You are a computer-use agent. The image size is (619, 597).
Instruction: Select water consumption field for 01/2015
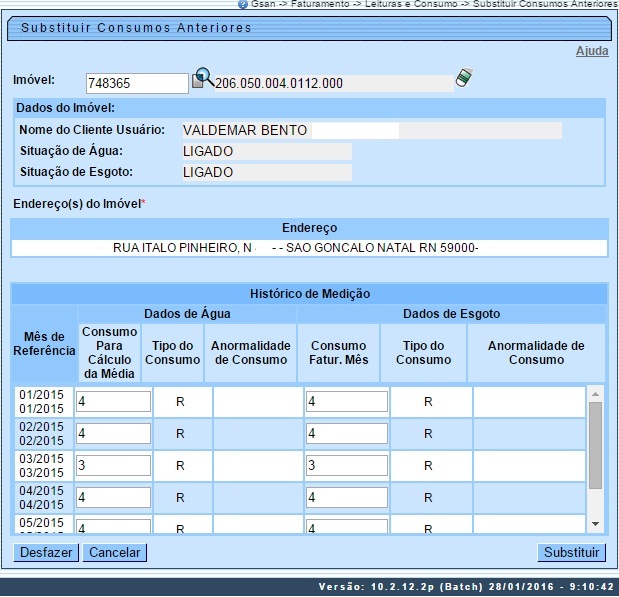pyautogui.click(x=114, y=402)
